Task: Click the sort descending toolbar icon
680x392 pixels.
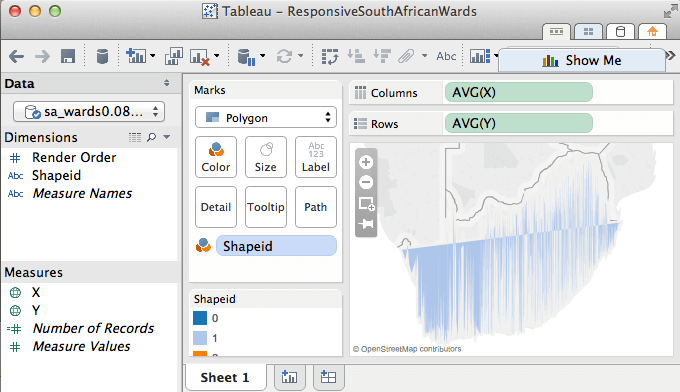Action: [382, 56]
